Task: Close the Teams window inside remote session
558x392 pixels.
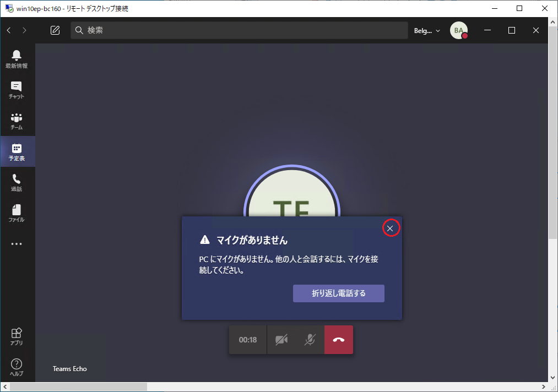Action: click(536, 30)
